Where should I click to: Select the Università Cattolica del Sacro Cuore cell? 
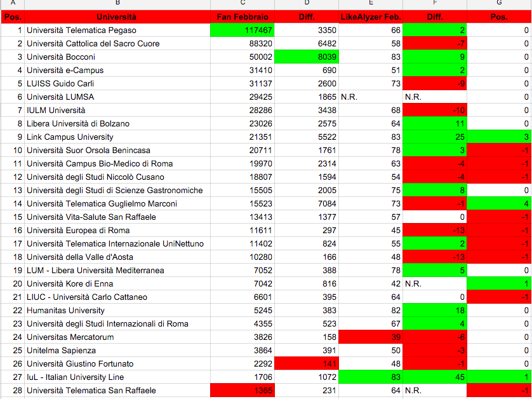pos(117,43)
